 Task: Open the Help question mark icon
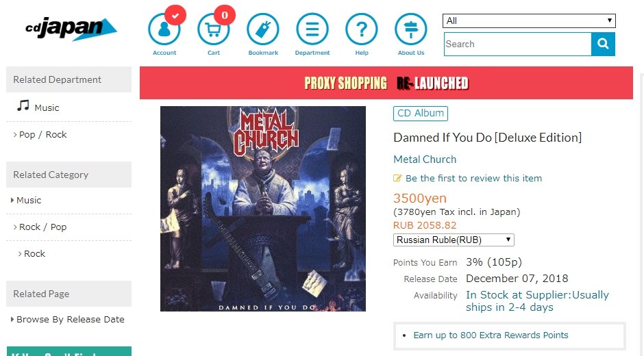click(x=362, y=29)
